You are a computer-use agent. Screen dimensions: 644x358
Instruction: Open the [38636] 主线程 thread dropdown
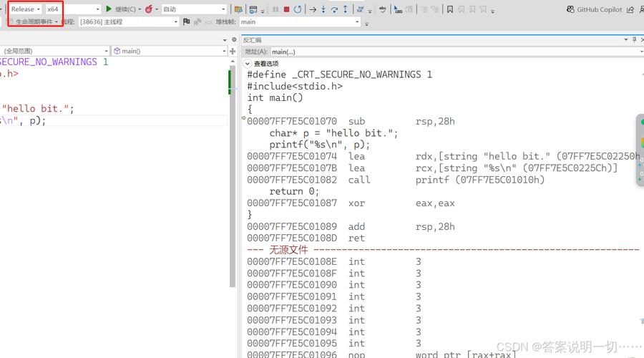tap(129, 21)
